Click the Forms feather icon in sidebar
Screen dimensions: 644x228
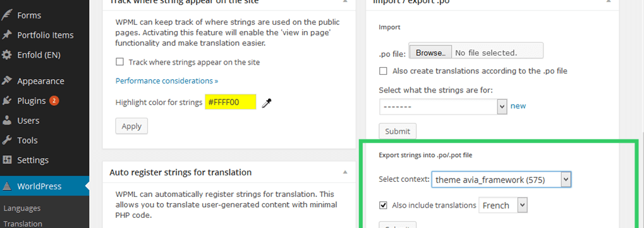(x=6, y=15)
